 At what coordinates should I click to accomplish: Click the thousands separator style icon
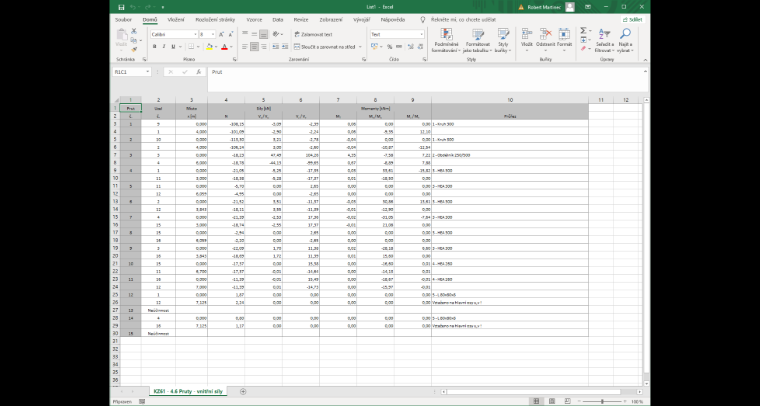coord(399,47)
